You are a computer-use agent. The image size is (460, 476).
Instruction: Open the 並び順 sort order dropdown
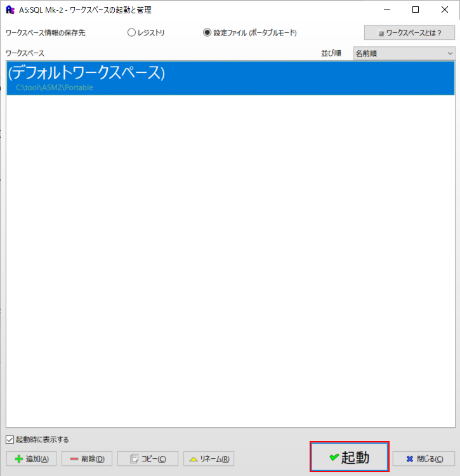(404, 53)
